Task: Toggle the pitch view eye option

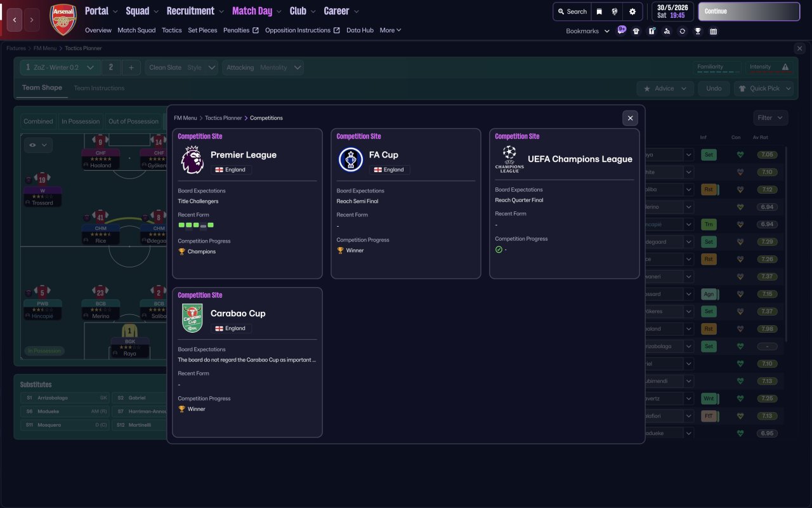Action: [x=38, y=145]
